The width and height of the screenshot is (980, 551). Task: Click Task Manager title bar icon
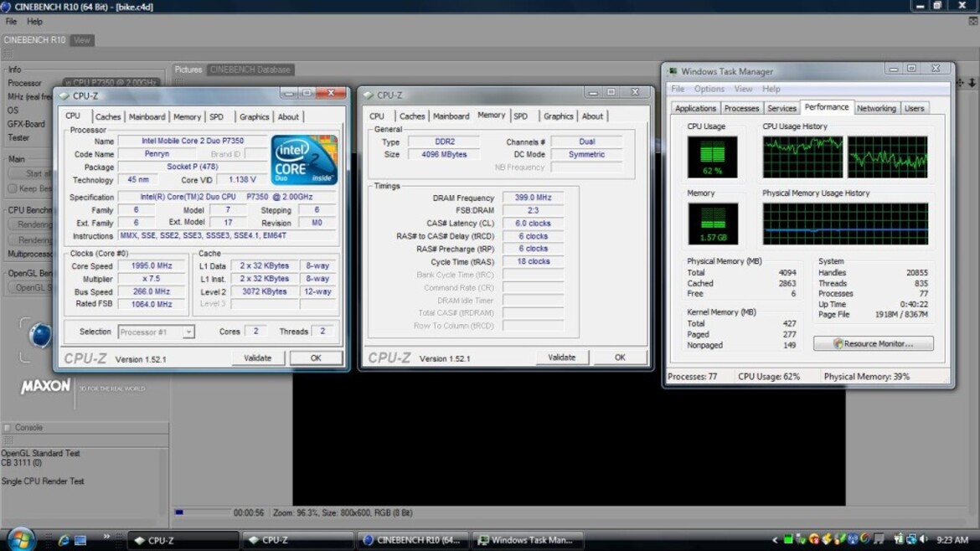click(x=673, y=71)
